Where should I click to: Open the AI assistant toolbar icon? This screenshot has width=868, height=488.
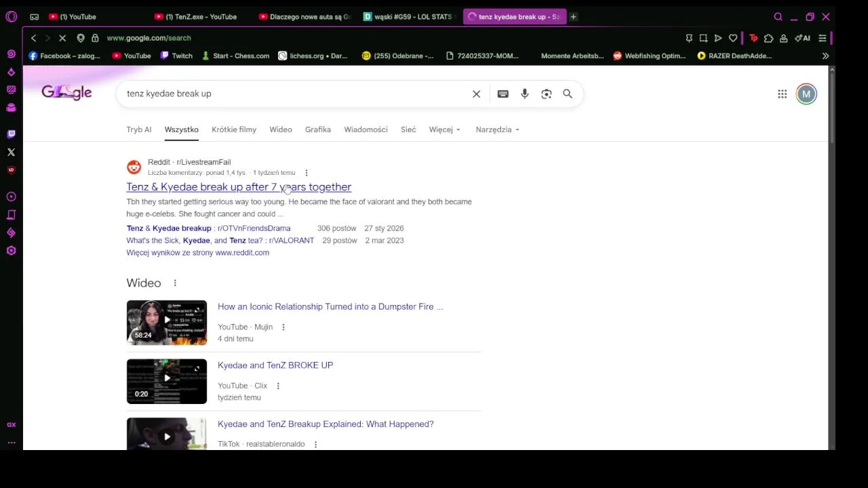803,38
